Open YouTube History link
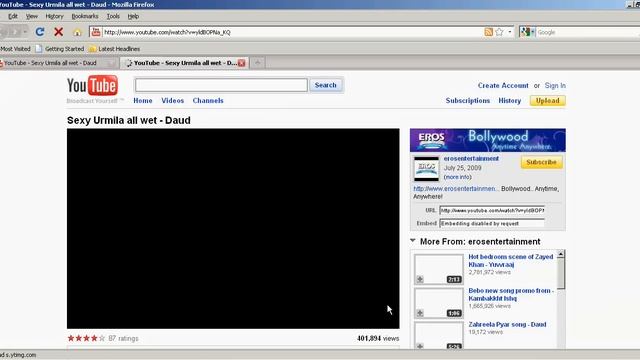Viewport: 640px width, 360px height. tap(509, 100)
